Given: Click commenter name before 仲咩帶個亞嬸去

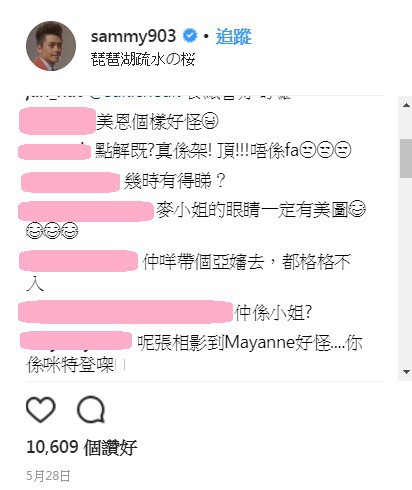Looking at the screenshot, I should (x=78, y=261).
